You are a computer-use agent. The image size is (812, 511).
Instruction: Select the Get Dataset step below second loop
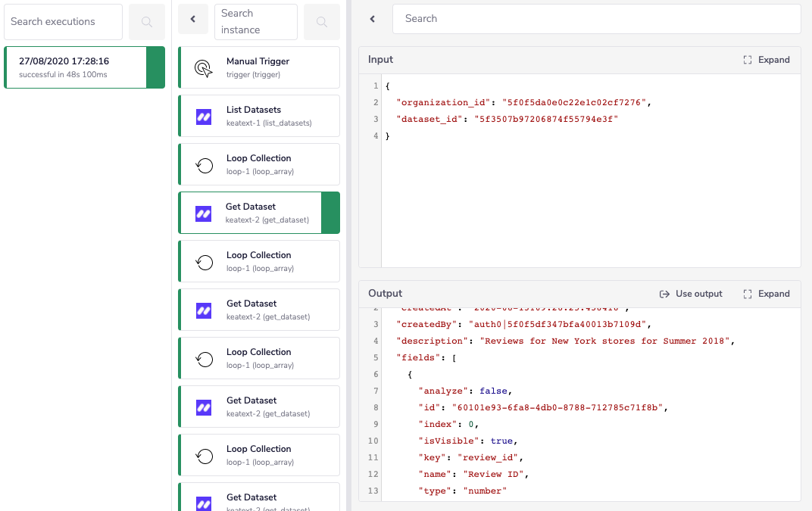pyautogui.click(x=258, y=310)
